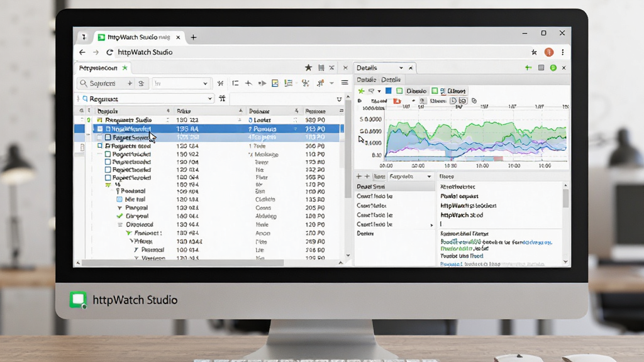
Task: Click the chevron at the far right of the filter row
Action: [x=339, y=99]
